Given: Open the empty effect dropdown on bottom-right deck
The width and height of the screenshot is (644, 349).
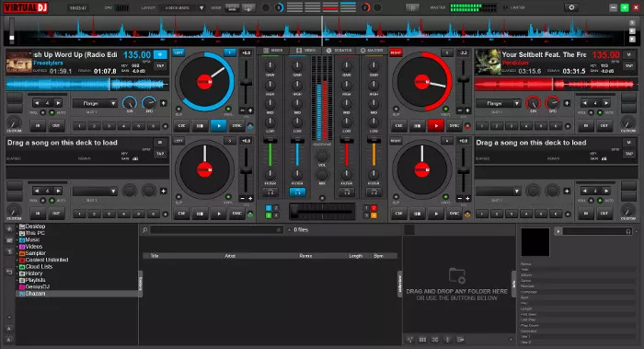Looking at the screenshot, I should click(x=499, y=192).
